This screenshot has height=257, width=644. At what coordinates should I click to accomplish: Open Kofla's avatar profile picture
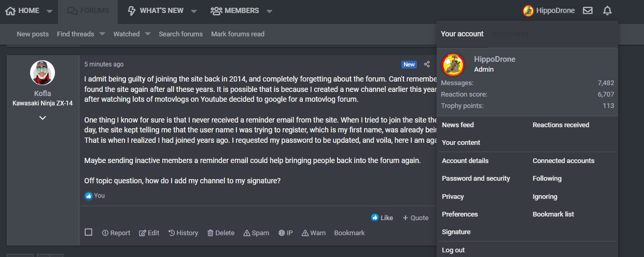[x=43, y=73]
